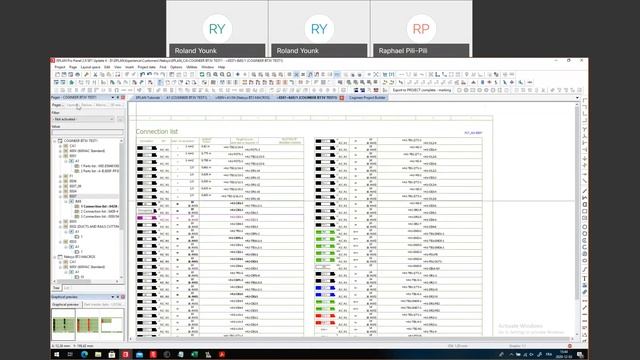Viewport: 640px width, 360px height.
Task: Close the Pages navigator panel
Action: pyautogui.click(x=122, y=98)
